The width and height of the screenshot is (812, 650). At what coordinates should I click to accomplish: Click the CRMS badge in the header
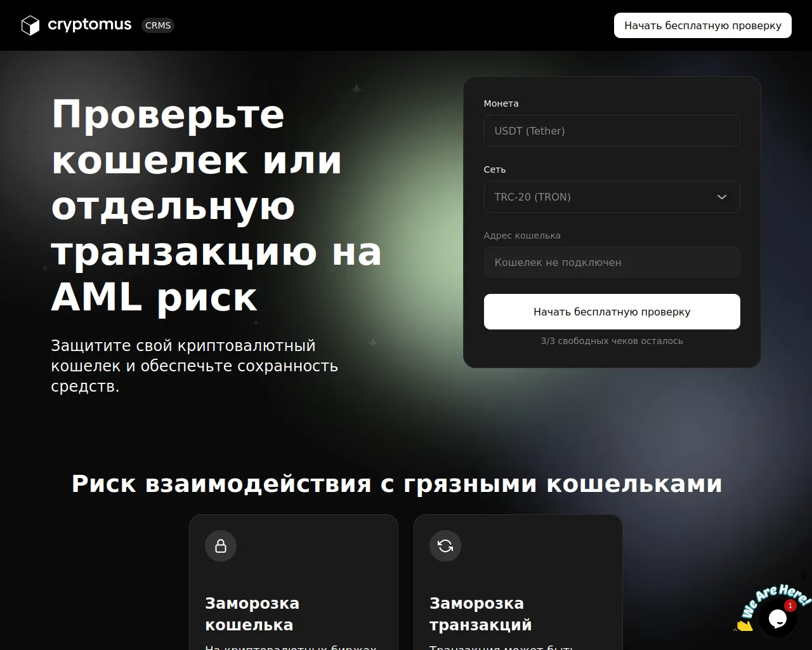tap(158, 25)
